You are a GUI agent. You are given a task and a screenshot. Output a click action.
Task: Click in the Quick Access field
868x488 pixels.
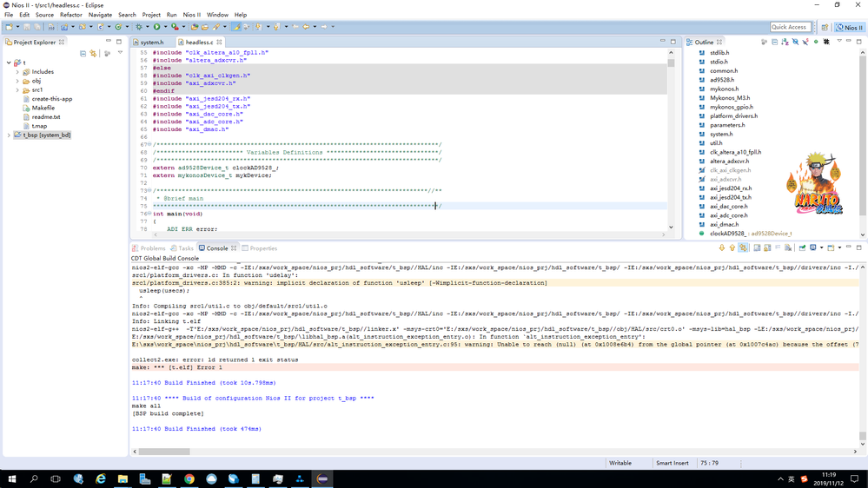tap(790, 27)
